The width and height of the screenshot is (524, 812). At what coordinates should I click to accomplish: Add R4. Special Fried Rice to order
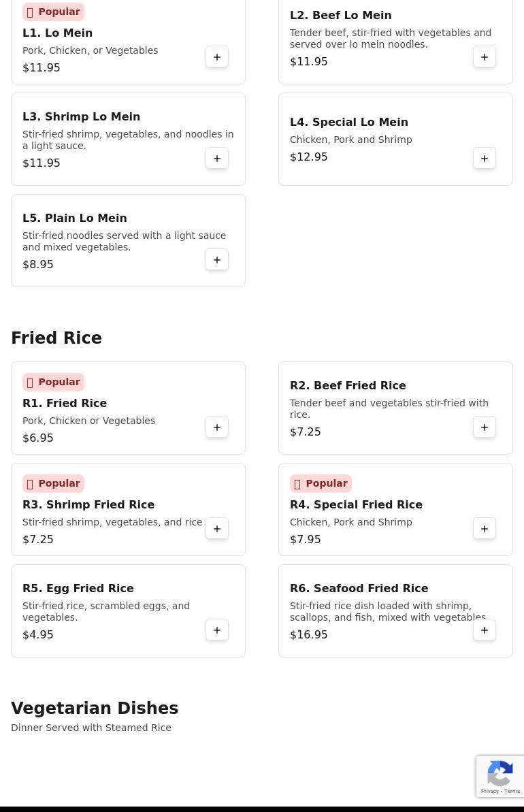tap(484, 529)
